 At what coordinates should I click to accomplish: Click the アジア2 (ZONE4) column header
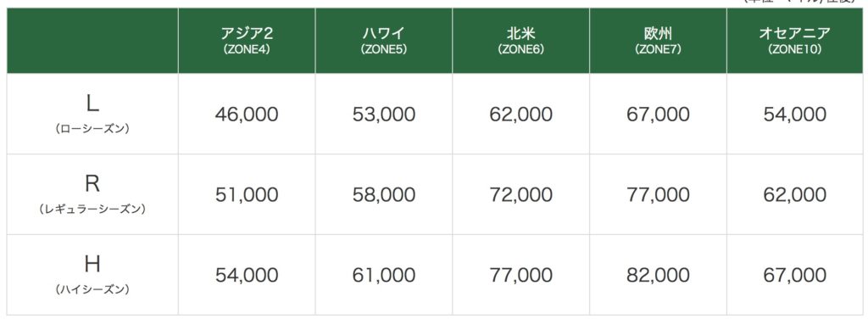pos(247,41)
